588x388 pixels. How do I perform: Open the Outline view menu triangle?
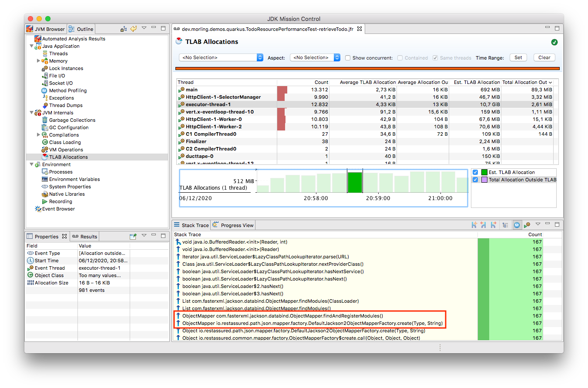coord(144,28)
